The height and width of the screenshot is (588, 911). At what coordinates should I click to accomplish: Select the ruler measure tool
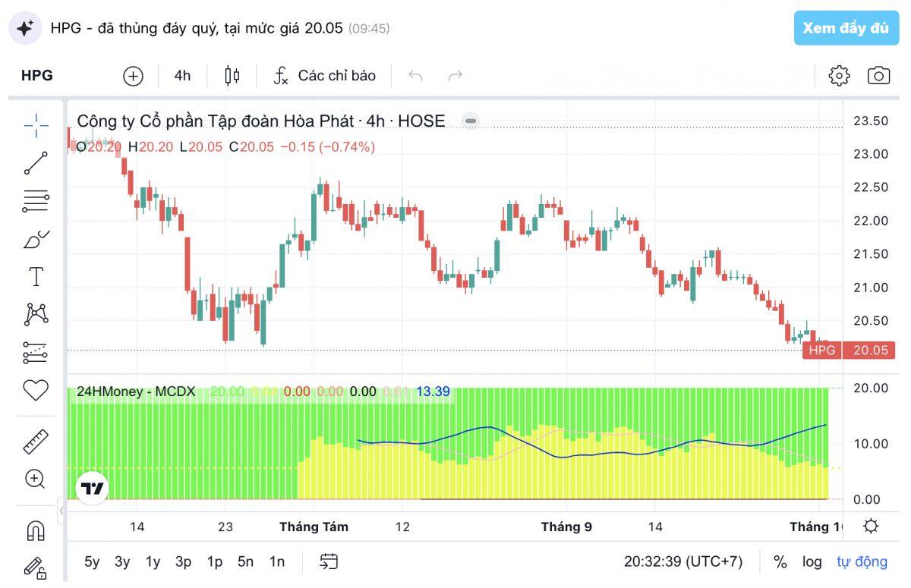[x=36, y=441]
